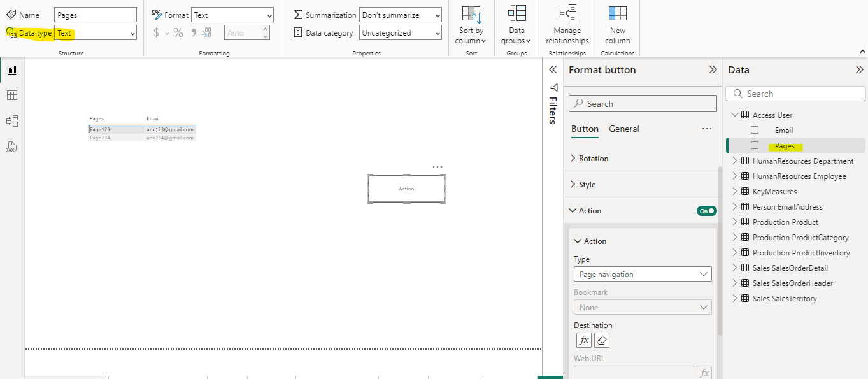This screenshot has width=868, height=379.
Task: Click the Access User table icon
Action: [744, 115]
